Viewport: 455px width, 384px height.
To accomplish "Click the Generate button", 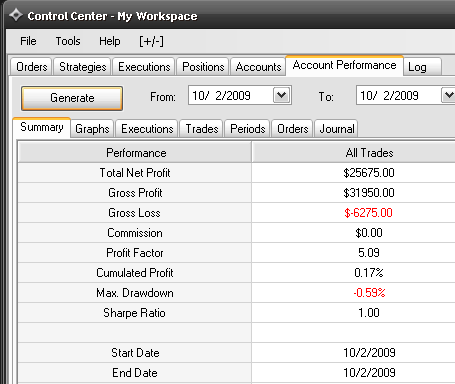I will [72, 98].
